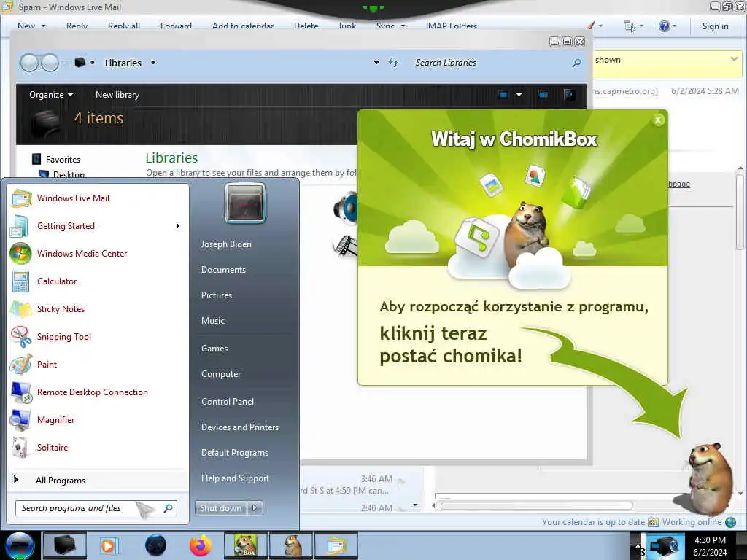Open the Explorer help icon
The width and height of the screenshot is (747, 560).
click(x=569, y=94)
